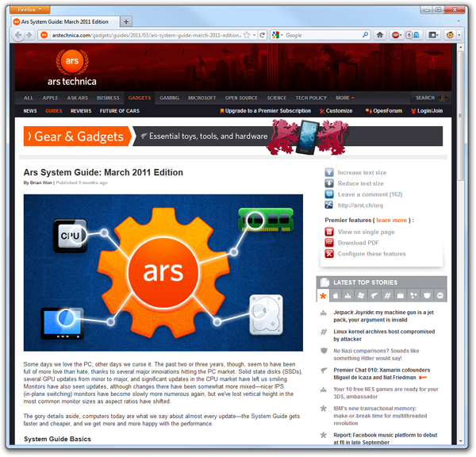Expand the MORE navigation dropdown

345,98
